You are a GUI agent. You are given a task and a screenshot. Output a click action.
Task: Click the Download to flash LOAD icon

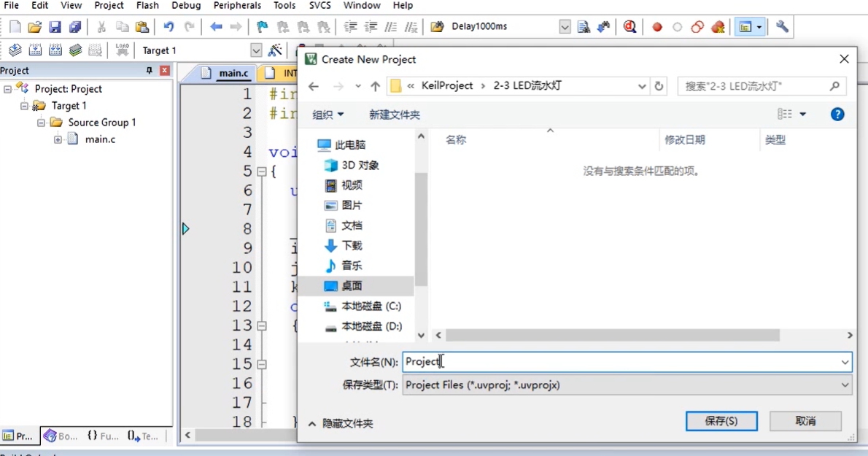click(123, 50)
